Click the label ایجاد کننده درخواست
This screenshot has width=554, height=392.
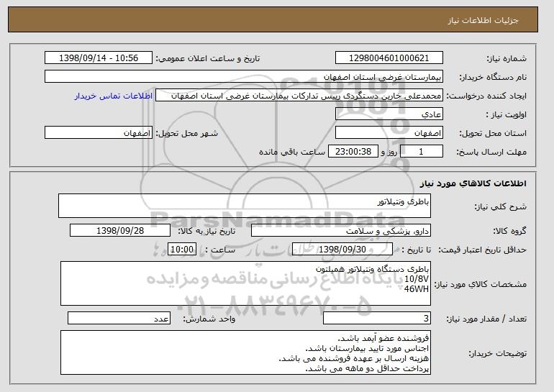tap(486, 96)
